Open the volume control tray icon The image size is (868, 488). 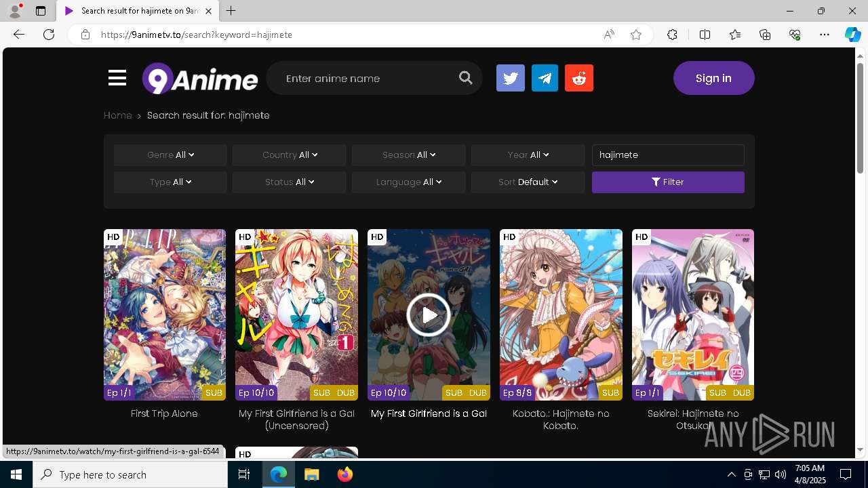[781, 474]
